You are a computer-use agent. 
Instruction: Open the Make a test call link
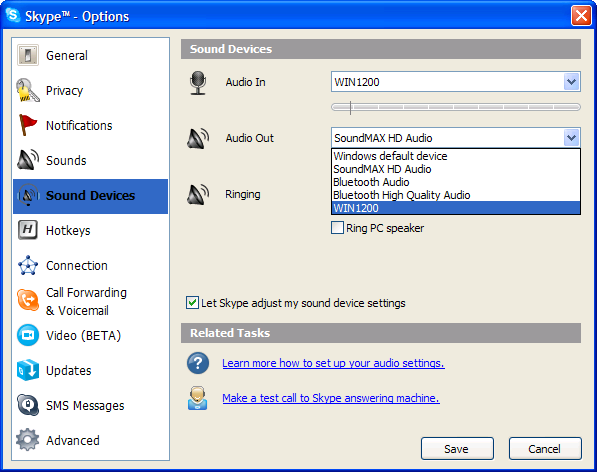(331, 398)
